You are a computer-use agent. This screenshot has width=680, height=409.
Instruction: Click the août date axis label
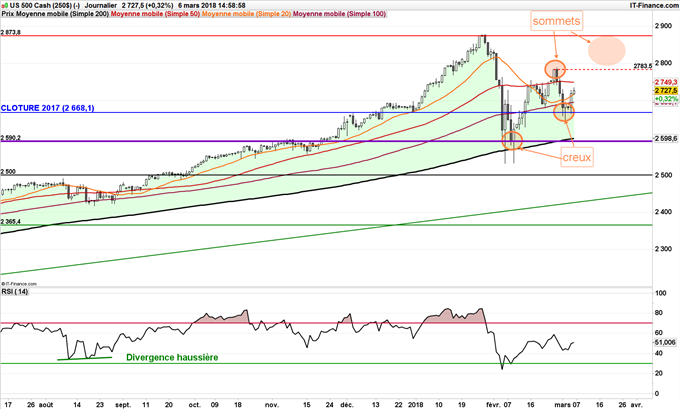click(x=46, y=405)
